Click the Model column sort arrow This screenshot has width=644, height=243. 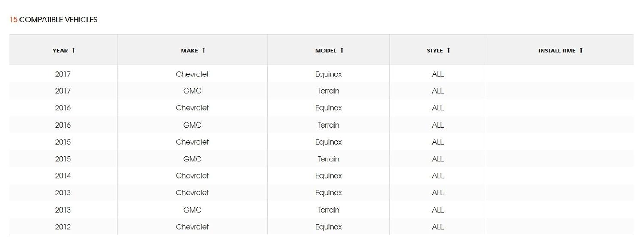(x=342, y=50)
